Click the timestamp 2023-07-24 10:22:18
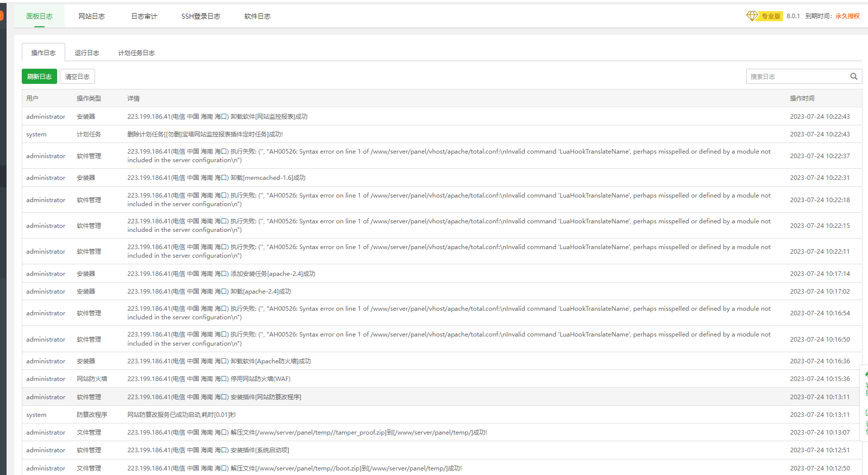The height and width of the screenshot is (475, 868). pos(820,200)
